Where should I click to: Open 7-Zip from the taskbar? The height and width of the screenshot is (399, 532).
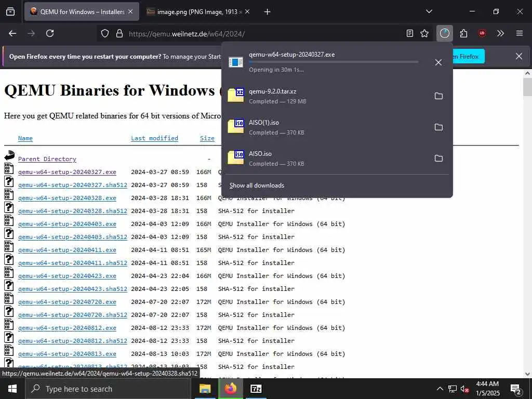coord(256,389)
